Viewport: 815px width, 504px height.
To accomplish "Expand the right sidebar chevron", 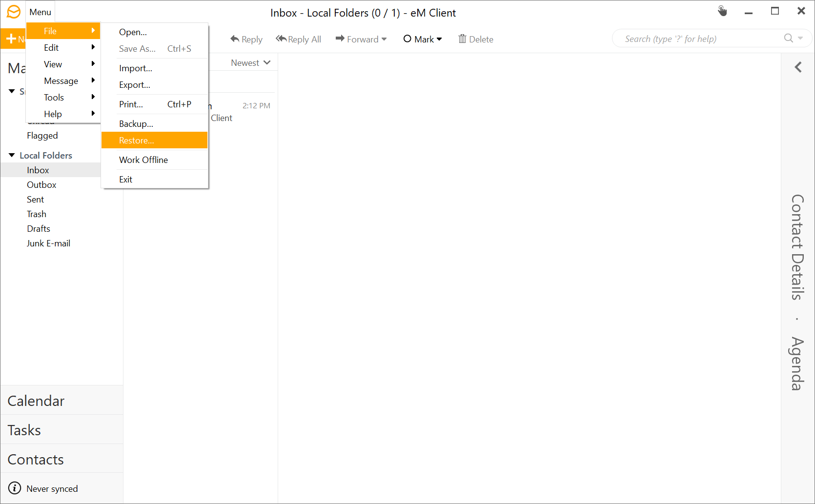I will point(798,67).
